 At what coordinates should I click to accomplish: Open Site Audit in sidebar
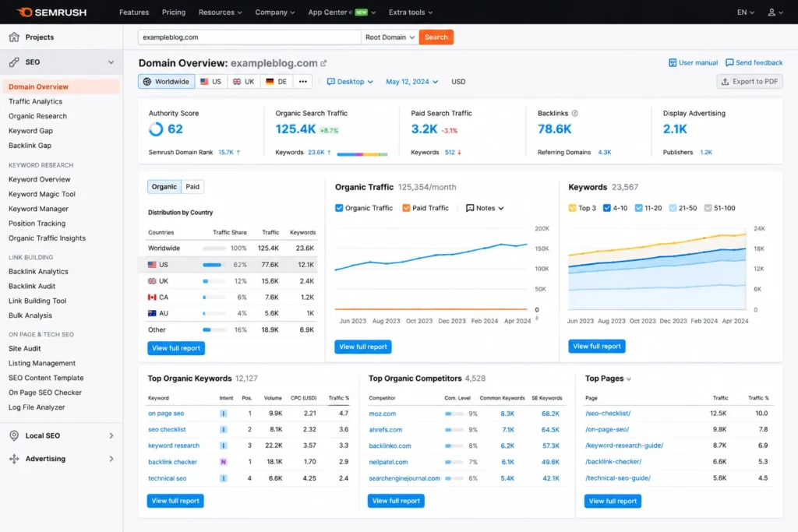tap(24, 348)
